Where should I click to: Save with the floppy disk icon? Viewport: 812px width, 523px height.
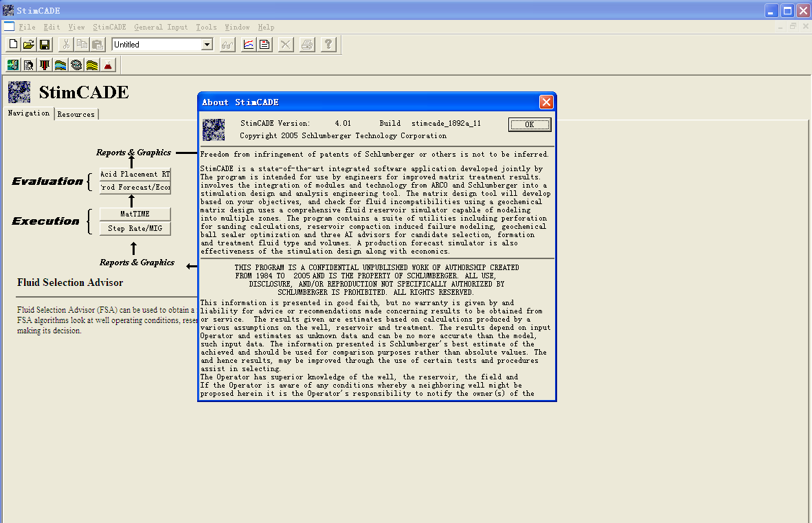click(x=45, y=45)
